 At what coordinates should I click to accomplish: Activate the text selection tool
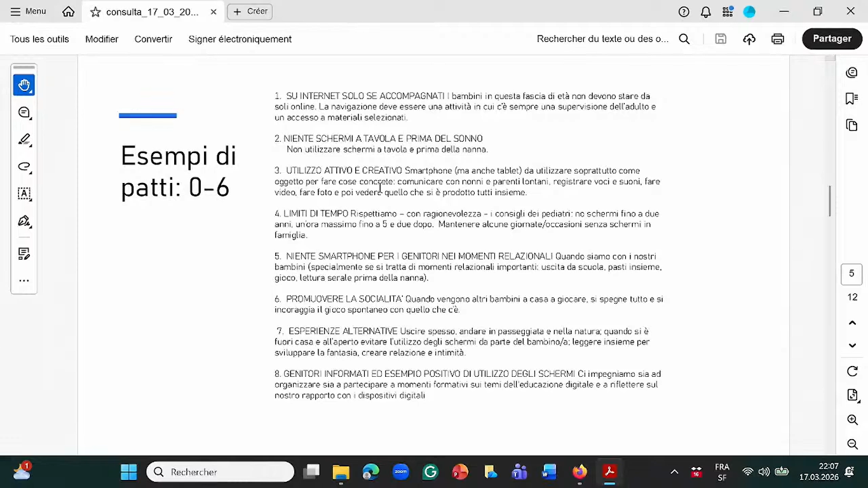[24, 194]
